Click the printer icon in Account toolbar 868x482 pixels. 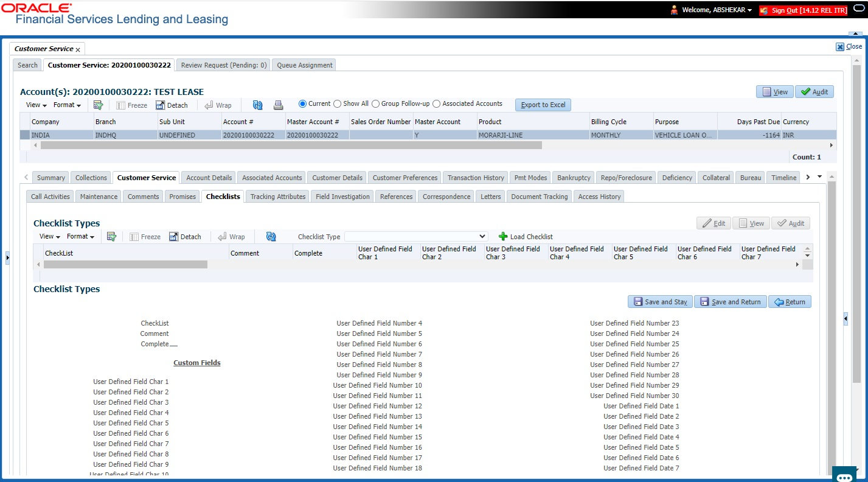click(x=278, y=105)
